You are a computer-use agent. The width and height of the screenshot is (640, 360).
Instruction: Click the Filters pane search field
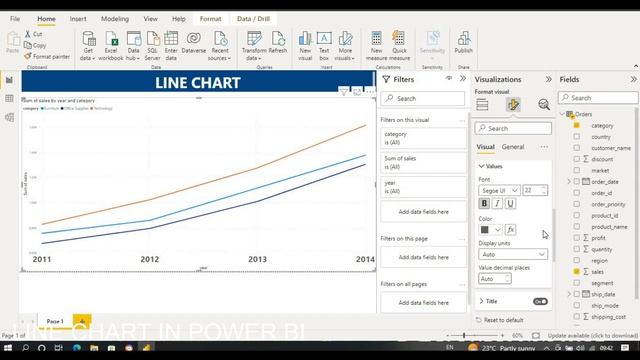(423, 98)
